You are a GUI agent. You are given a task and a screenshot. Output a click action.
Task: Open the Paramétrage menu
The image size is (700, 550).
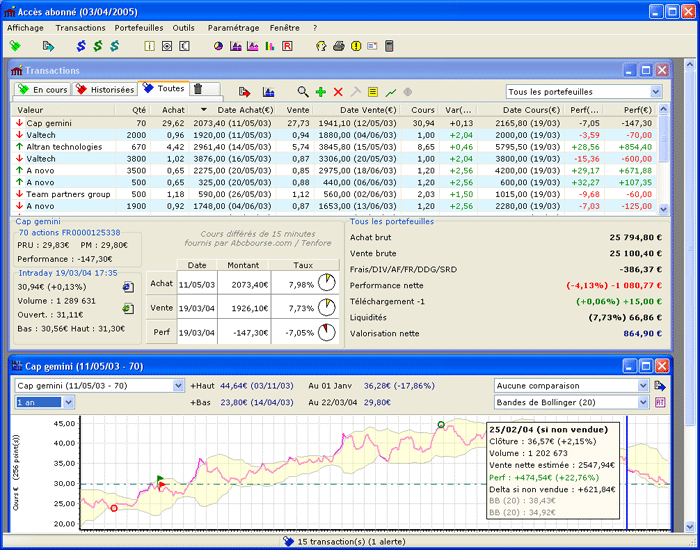coord(233,28)
